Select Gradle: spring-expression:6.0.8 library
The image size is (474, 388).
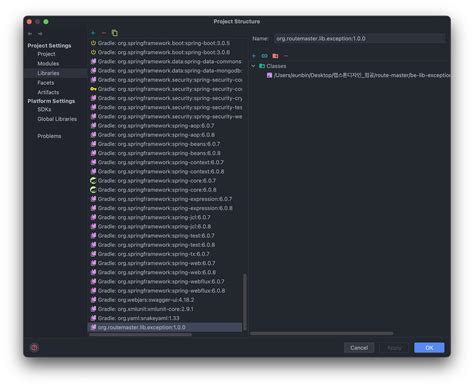point(166,208)
